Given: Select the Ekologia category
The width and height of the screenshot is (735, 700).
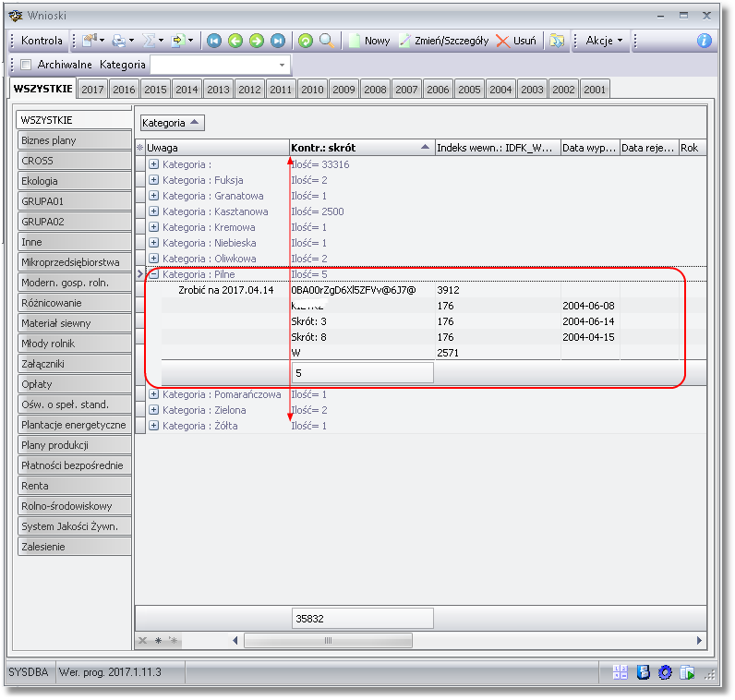Looking at the screenshot, I should tap(75, 181).
